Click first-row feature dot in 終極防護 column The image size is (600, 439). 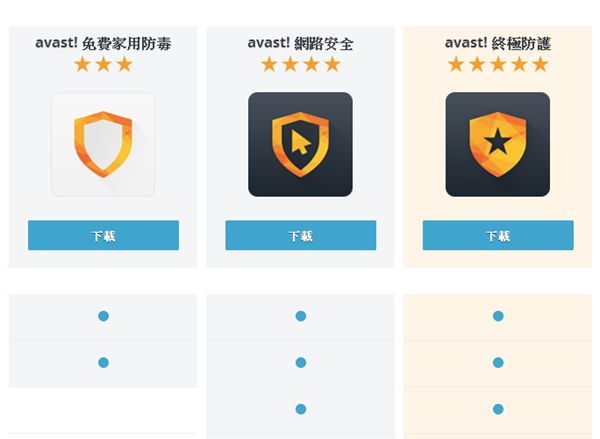(498, 316)
